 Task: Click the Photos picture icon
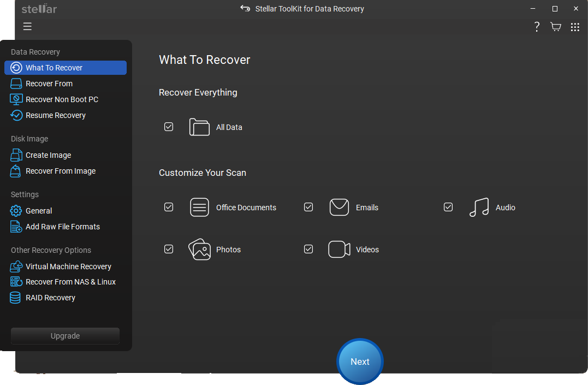[199, 250]
